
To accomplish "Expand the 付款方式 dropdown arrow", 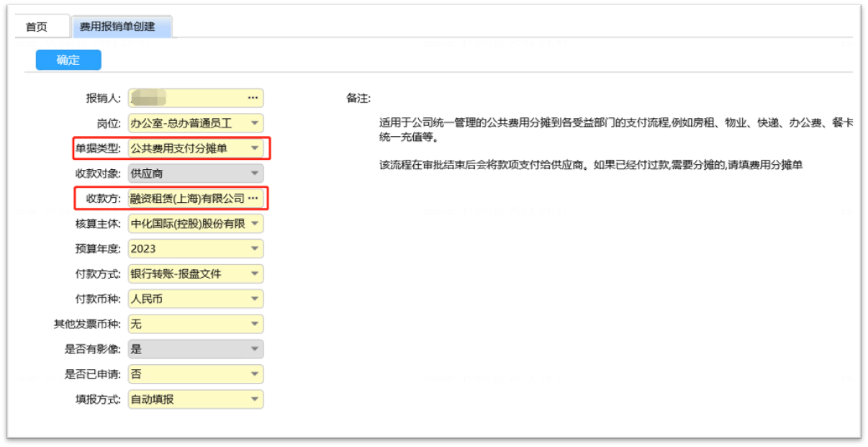I will click(x=254, y=274).
